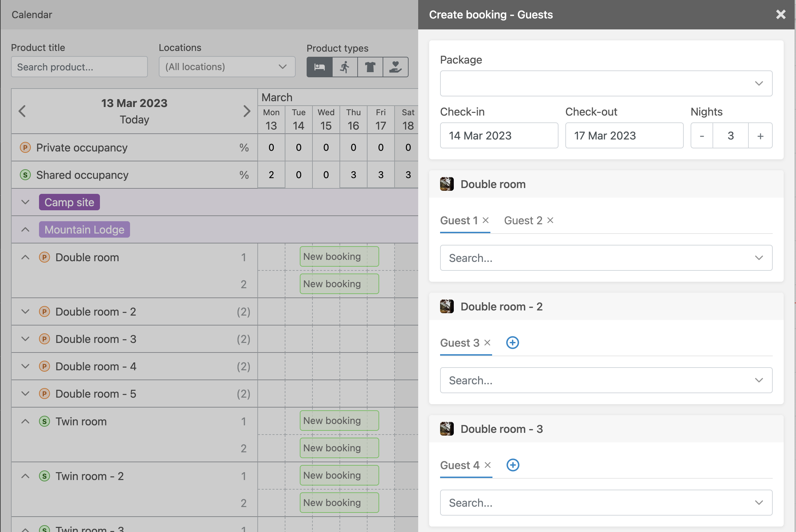796x532 pixels.
Task: Open the Double room - 3 guest search dropdown
Action: click(x=606, y=503)
